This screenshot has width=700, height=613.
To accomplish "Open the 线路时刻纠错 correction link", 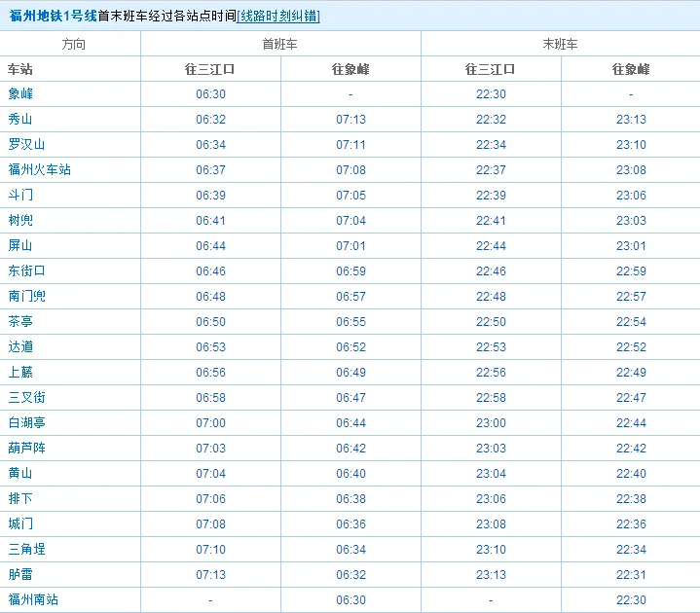I will point(279,16).
